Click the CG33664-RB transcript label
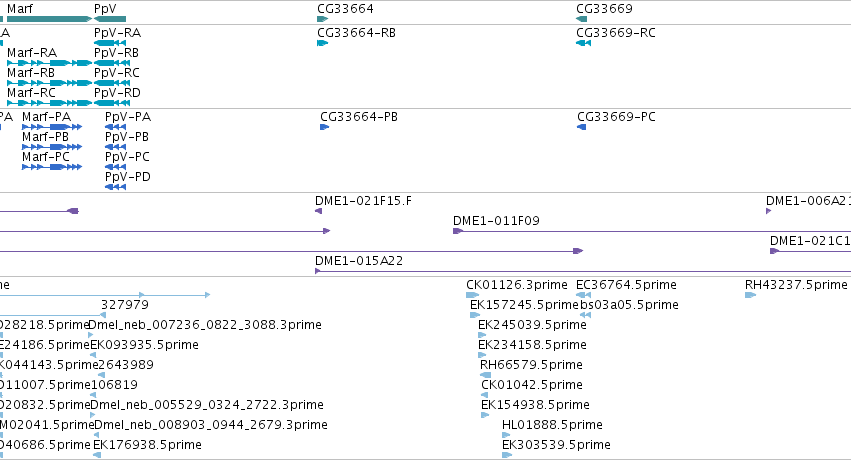851x460 pixels. [357, 33]
